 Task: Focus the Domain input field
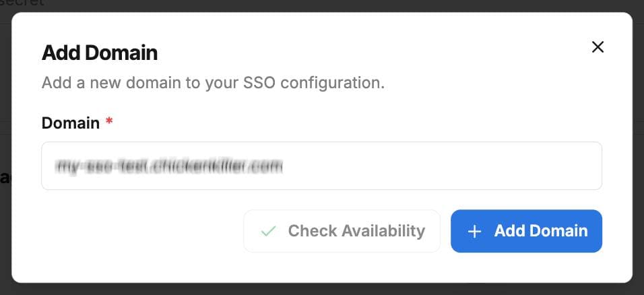click(321, 166)
